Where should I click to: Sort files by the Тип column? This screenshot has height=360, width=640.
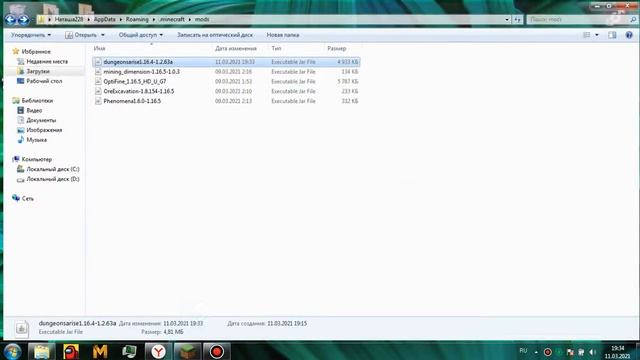(x=276, y=49)
